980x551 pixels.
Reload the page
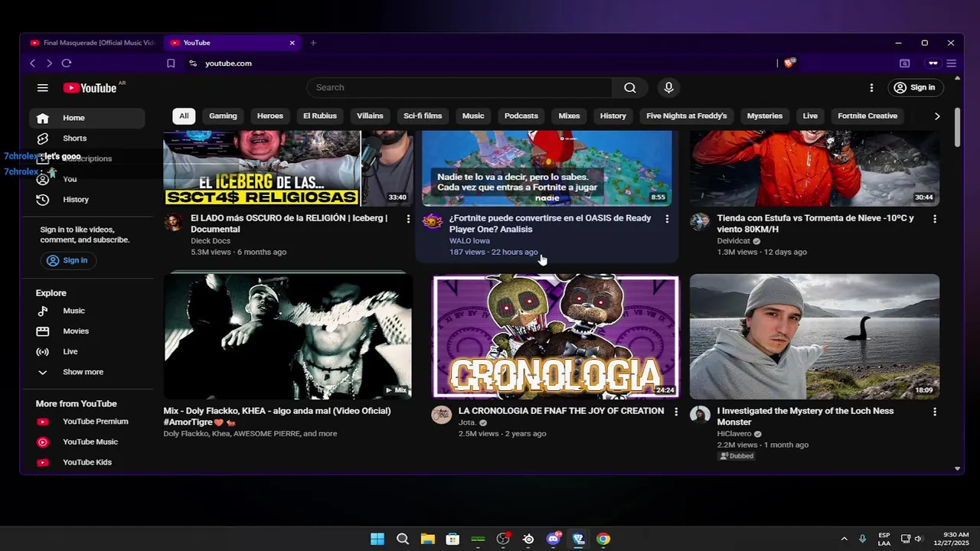click(67, 64)
